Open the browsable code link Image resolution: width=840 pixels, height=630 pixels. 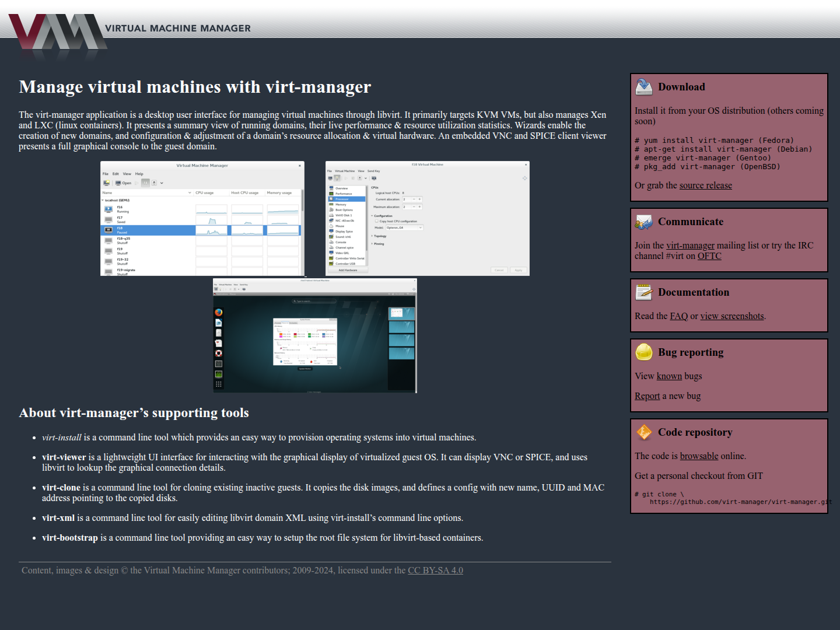point(699,456)
